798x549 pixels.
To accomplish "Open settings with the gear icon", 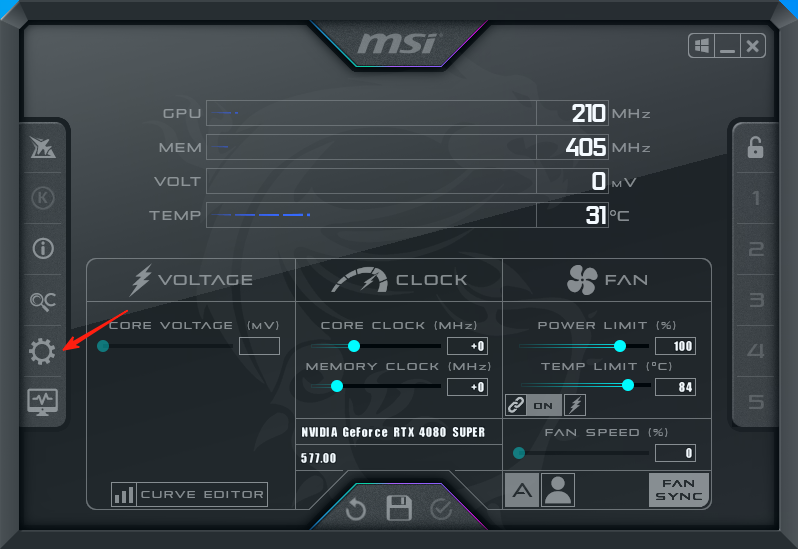I will click(42, 351).
